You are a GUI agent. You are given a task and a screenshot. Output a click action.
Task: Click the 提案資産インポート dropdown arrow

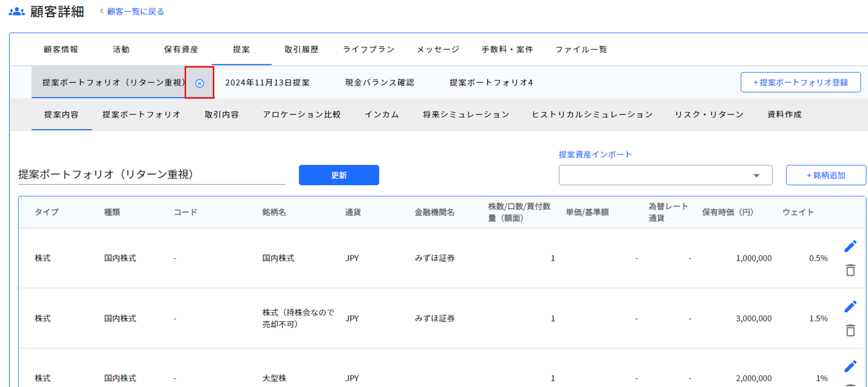point(756,175)
